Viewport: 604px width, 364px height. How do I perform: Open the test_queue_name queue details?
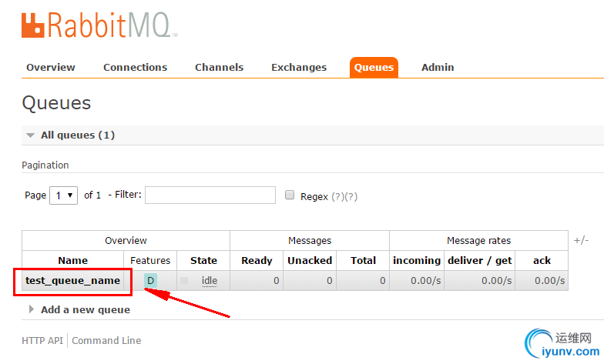(x=72, y=280)
